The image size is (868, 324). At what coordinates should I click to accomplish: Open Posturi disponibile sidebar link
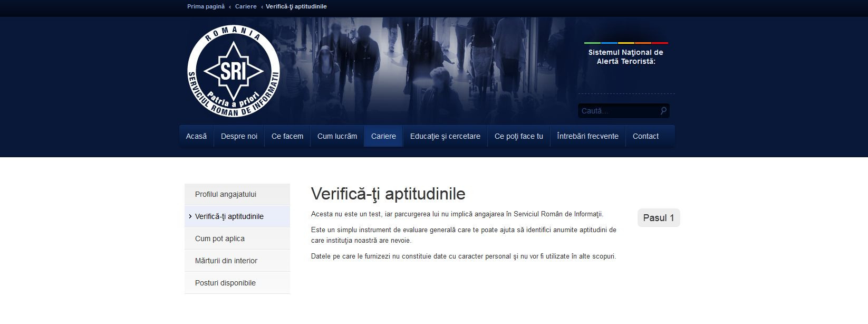pyautogui.click(x=237, y=283)
